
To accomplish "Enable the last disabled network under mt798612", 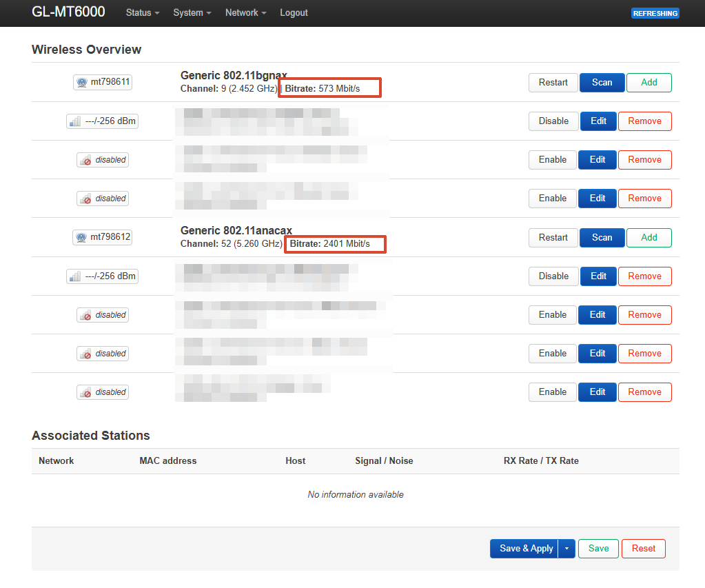I will 553,392.
